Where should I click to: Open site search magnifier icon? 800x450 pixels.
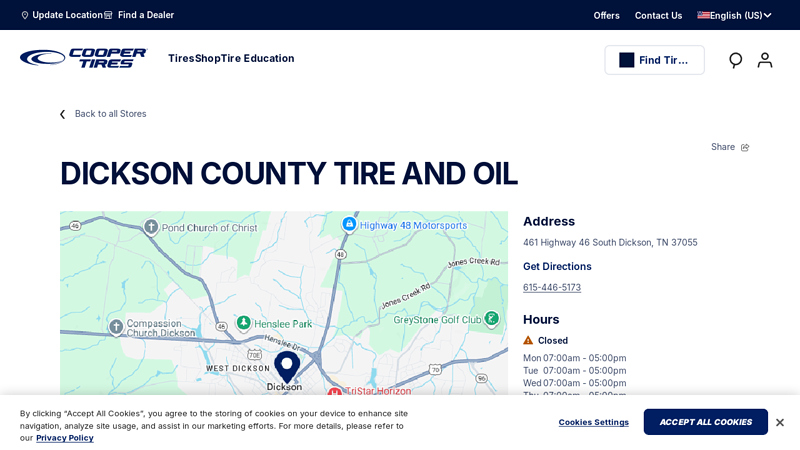tap(735, 60)
